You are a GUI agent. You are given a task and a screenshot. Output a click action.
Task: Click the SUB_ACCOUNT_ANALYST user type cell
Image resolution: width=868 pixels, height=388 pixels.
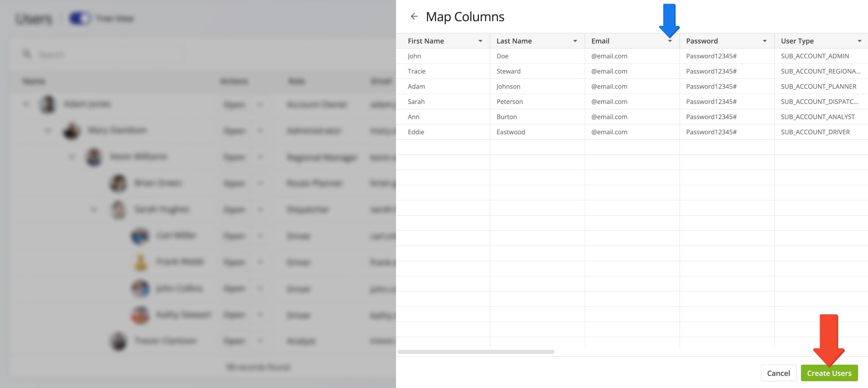tap(821, 117)
